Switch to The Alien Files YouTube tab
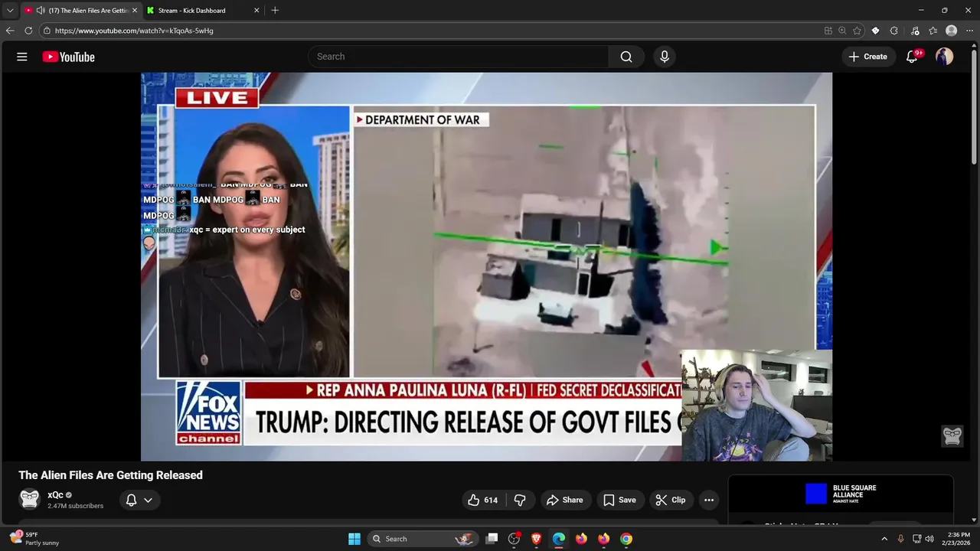 pos(80,10)
